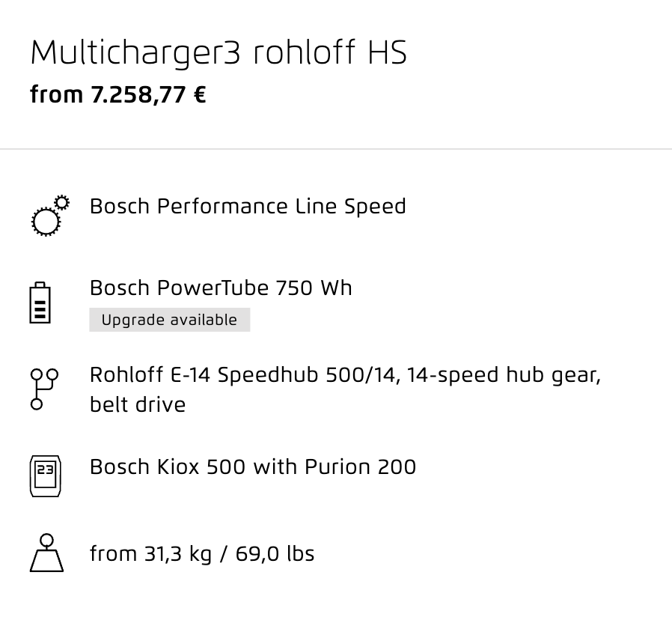Click the battery icon
The height and width of the screenshot is (620, 672).
coord(40,303)
